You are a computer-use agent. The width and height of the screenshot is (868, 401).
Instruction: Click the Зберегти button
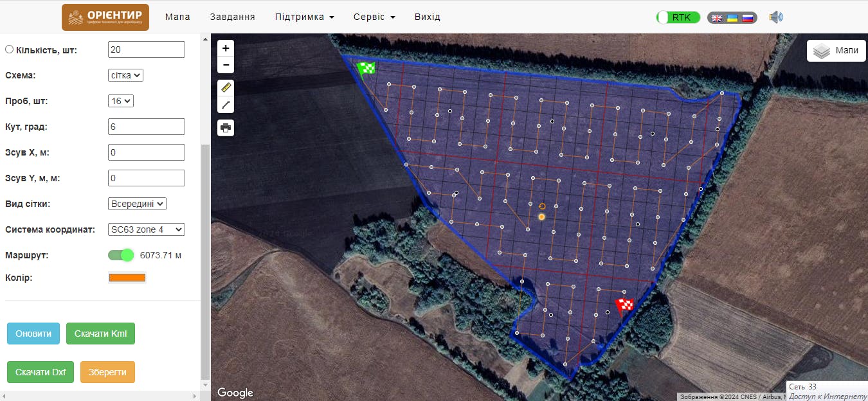click(107, 372)
